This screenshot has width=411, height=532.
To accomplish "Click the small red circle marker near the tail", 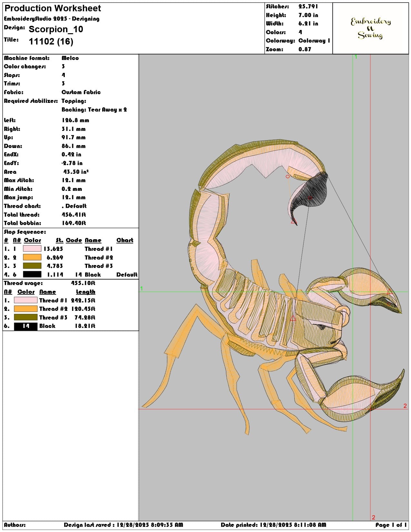I will [x=288, y=176].
